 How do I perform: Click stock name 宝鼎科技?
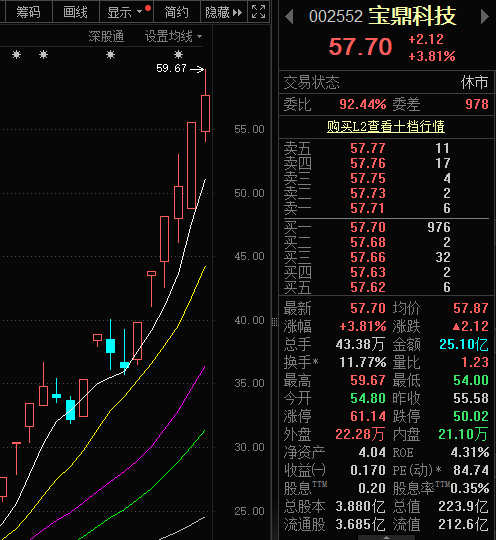[412, 16]
